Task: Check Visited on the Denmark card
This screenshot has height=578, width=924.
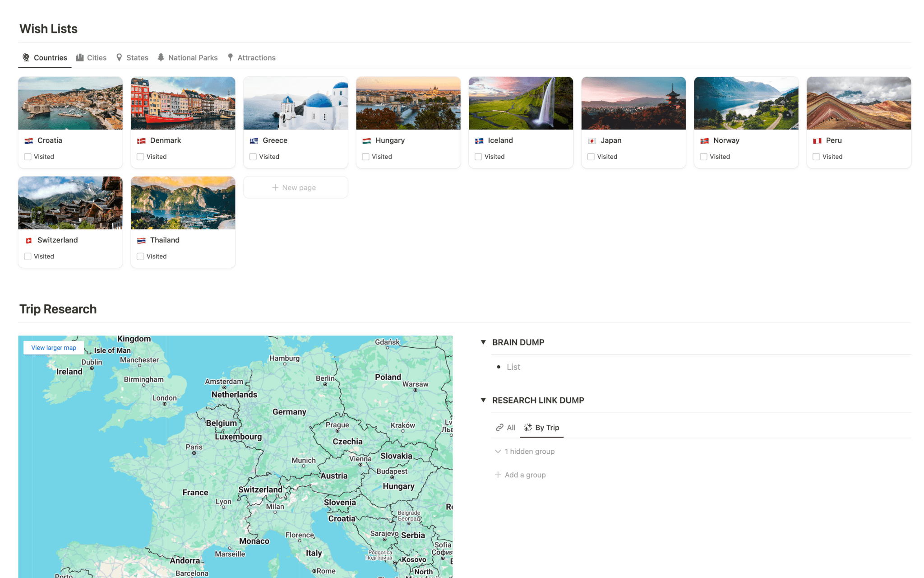Action: [x=140, y=157]
